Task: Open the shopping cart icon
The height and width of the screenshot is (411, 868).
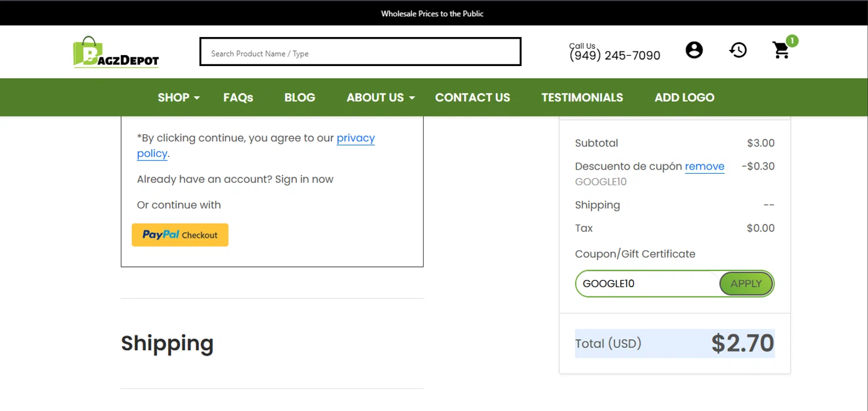Action: (x=781, y=50)
